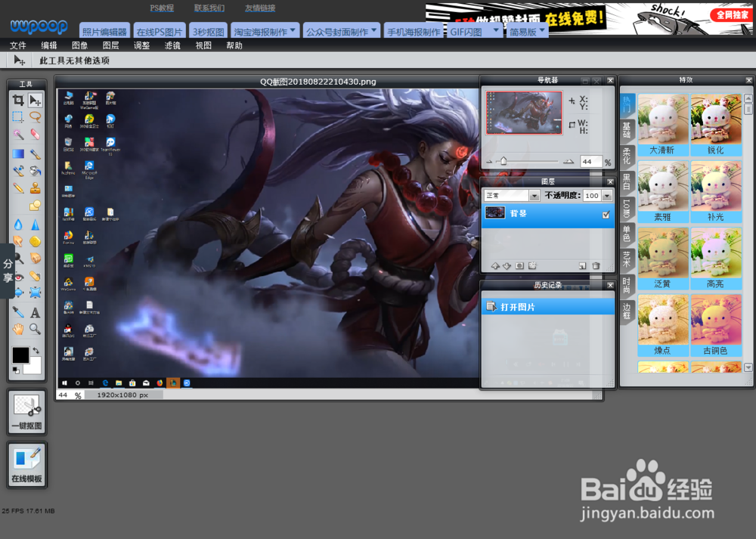
Task: Move layer down in Layers panel
Action: pyautogui.click(x=507, y=265)
